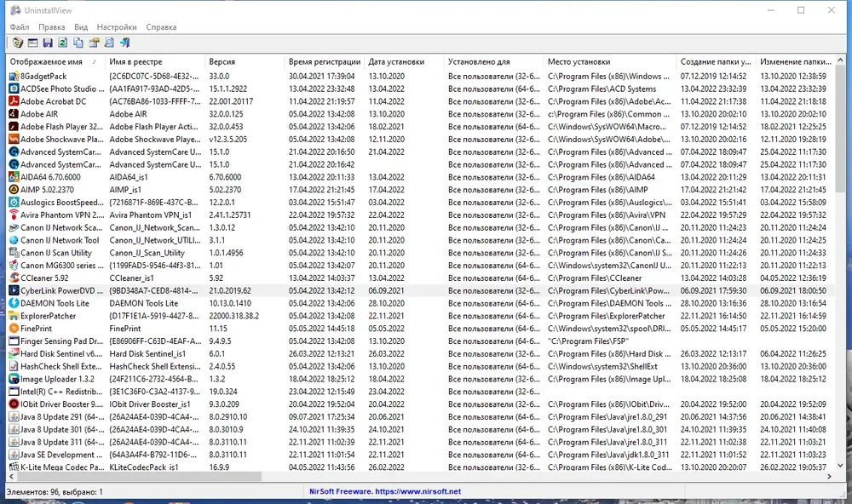
Task: Select the Java 8 Update 311 row
Action: (x=421, y=442)
